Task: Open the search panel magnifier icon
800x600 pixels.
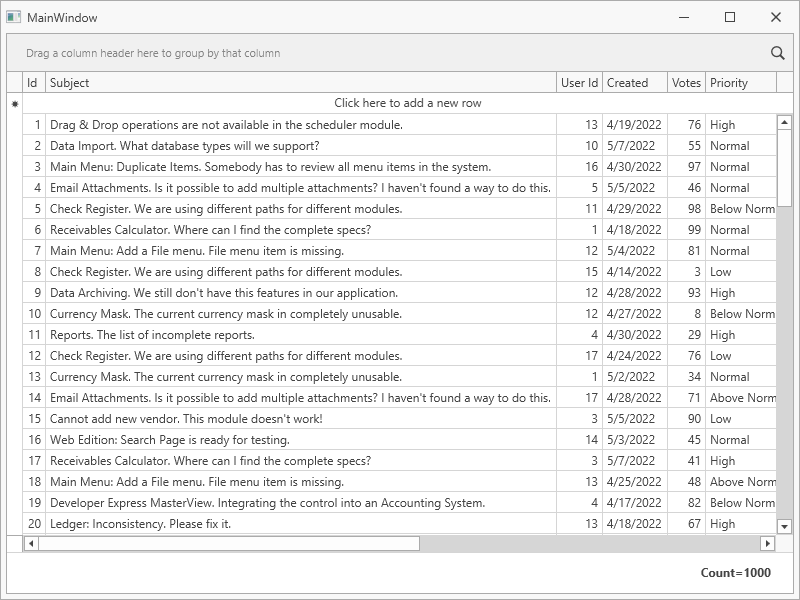Action: click(778, 53)
